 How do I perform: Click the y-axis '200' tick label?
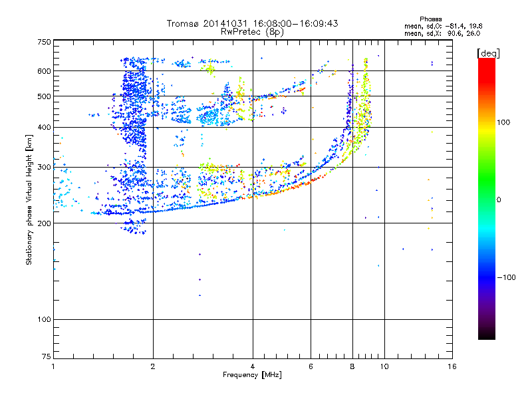(44, 223)
